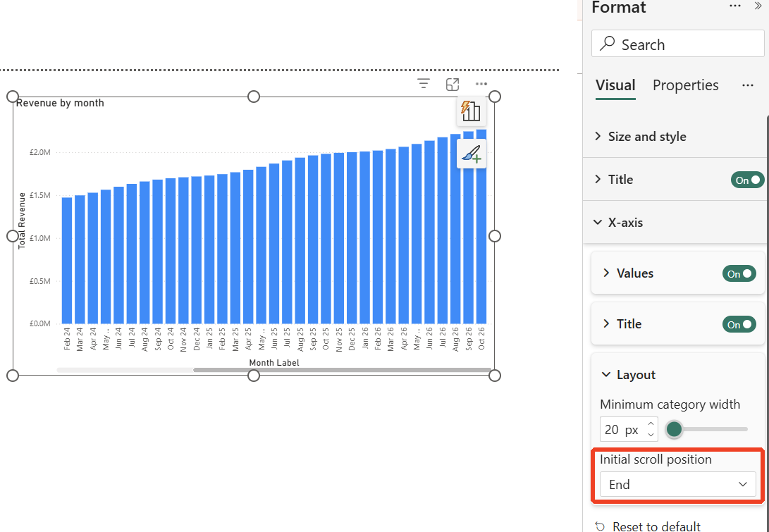Image resolution: width=769 pixels, height=532 pixels.
Task: Select the chart's bottom-center resize handle
Action: [254, 376]
